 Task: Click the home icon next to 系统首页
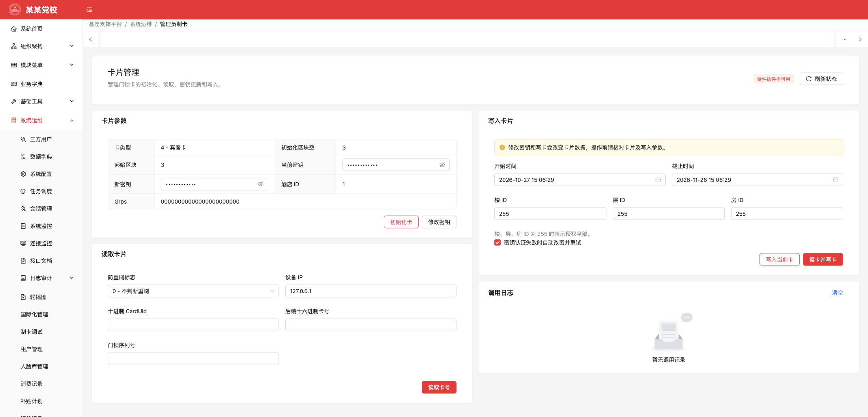click(14, 29)
